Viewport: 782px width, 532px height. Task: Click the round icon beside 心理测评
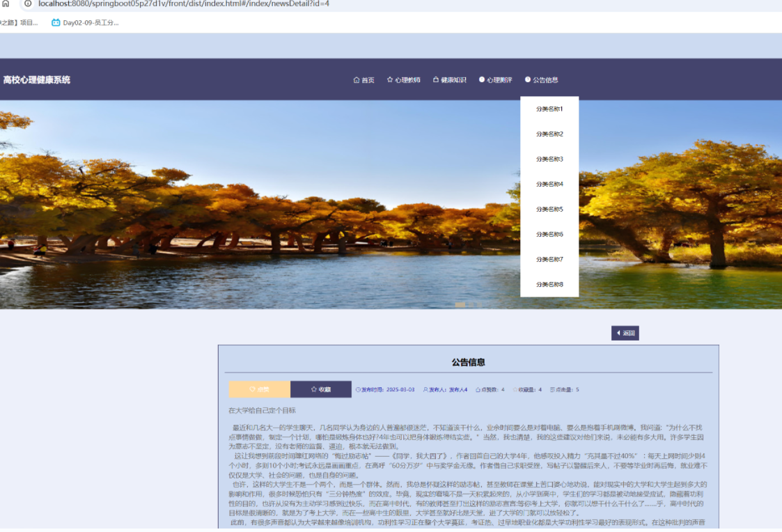coord(482,80)
